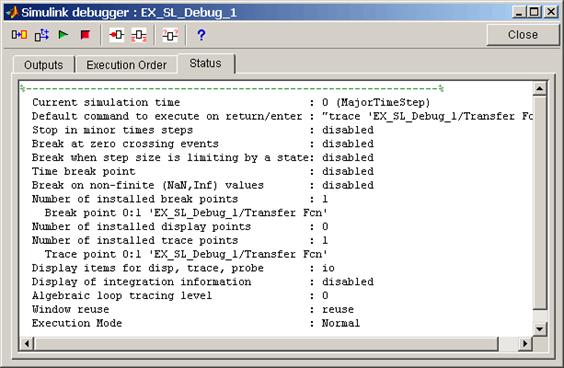The image size is (564, 368).
Task: Click the '0 (MajorTimeStep)' value
Action: [x=376, y=103]
